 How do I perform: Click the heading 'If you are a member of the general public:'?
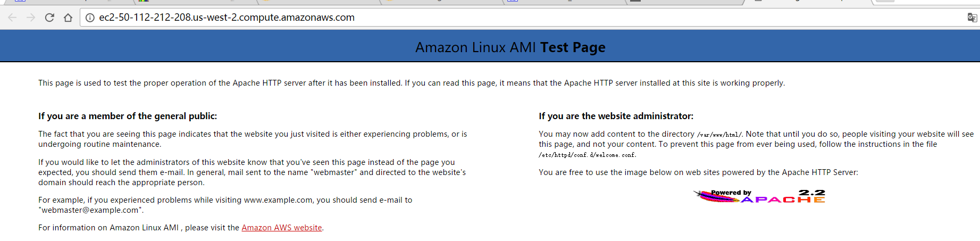click(128, 116)
